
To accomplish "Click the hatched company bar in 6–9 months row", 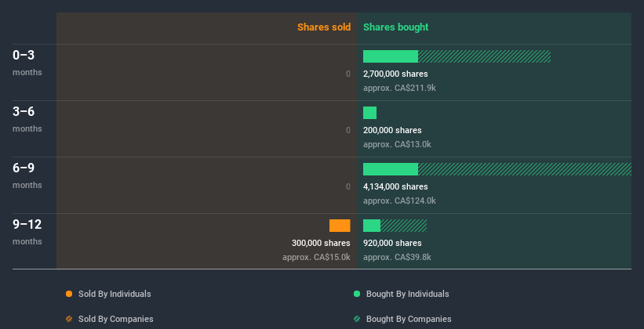I will coord(525,169).
